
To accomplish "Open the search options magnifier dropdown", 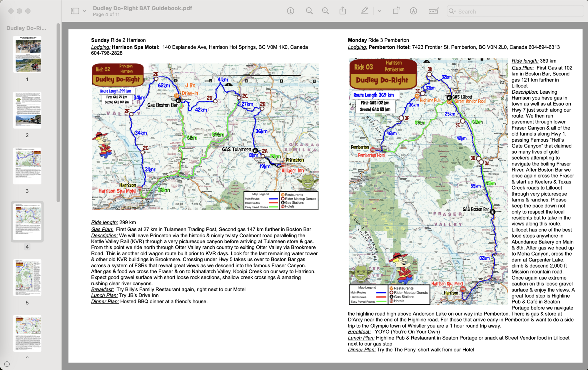I will (x=452, y=11).
